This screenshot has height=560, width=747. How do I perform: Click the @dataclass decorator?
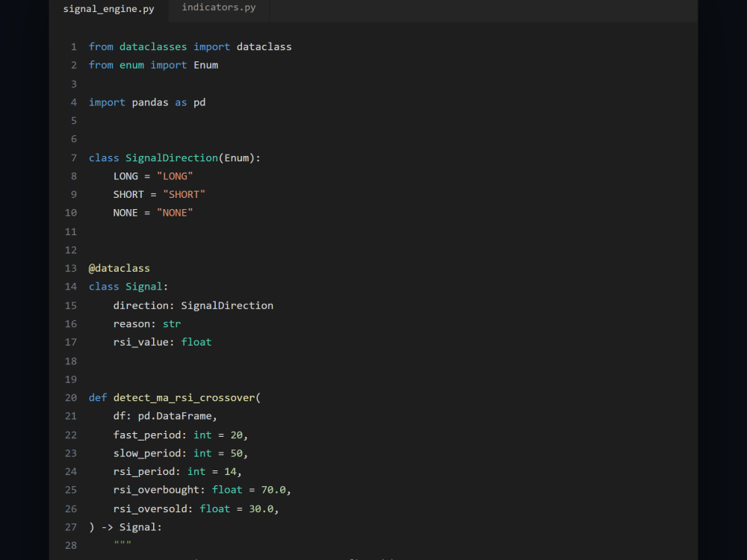coord(119,268)
